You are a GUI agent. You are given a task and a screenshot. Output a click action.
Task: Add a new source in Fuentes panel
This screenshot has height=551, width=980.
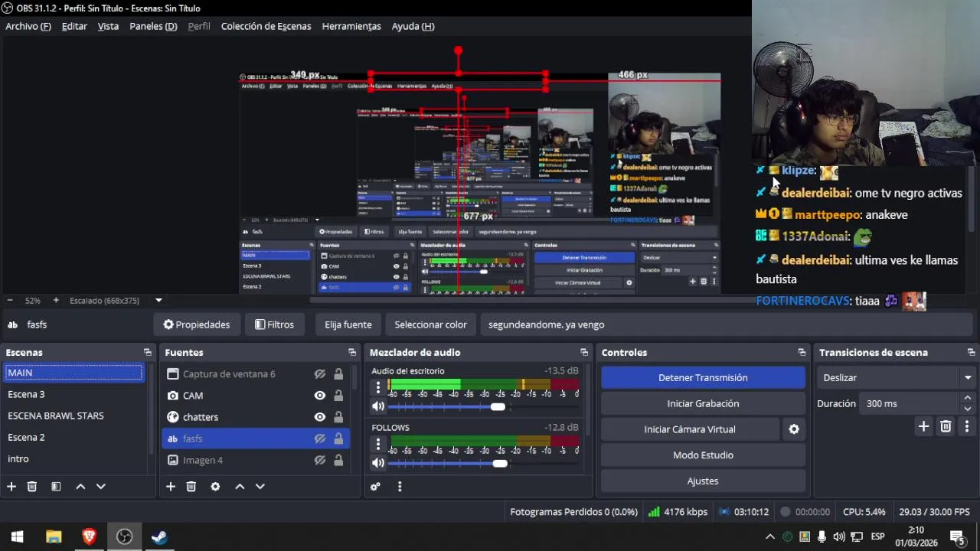[x=171, y=487]
